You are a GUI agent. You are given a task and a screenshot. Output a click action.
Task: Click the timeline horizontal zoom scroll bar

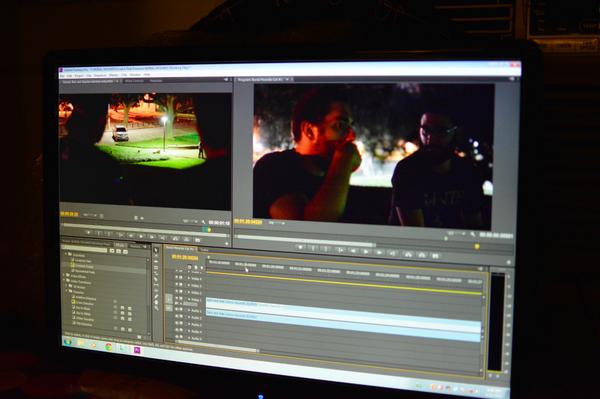pyautogui.click(x=218, y=347)
